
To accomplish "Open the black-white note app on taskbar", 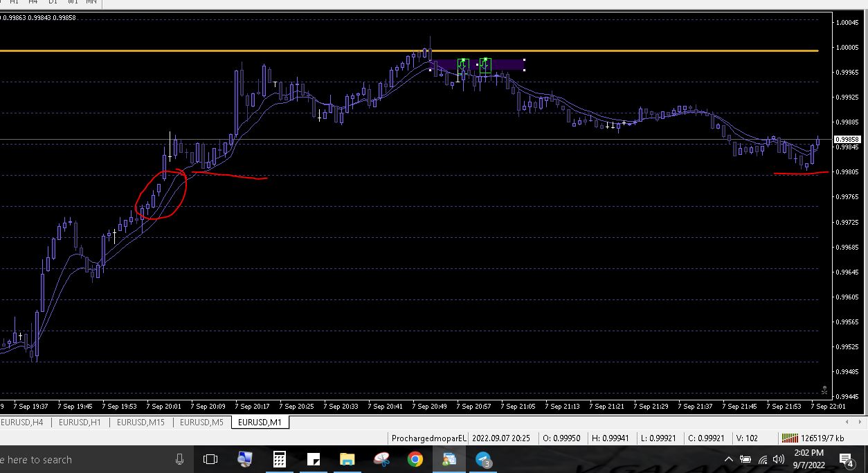I will point(313,459).
